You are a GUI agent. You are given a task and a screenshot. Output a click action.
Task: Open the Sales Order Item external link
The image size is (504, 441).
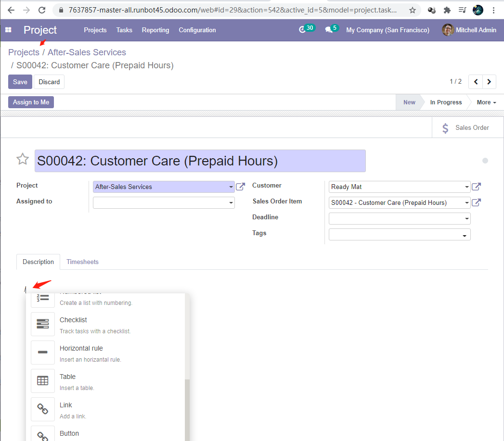click(476, 202)
